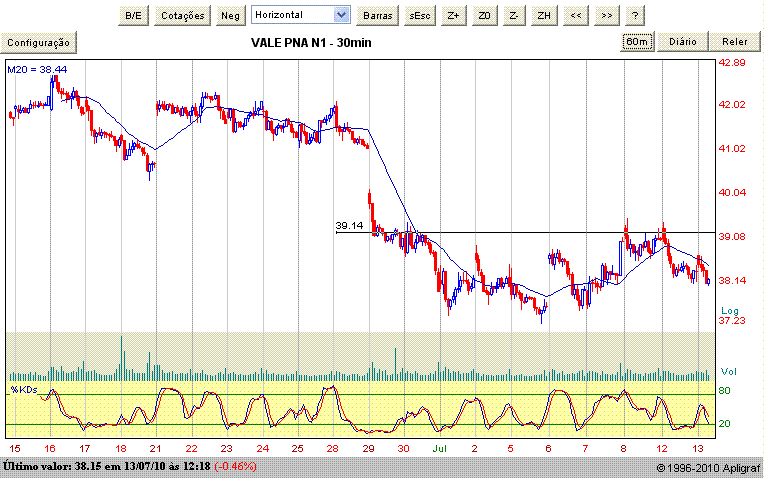Open the Horizontal line type dropdown
Screen dimensions: 764x478
point(301,15)
